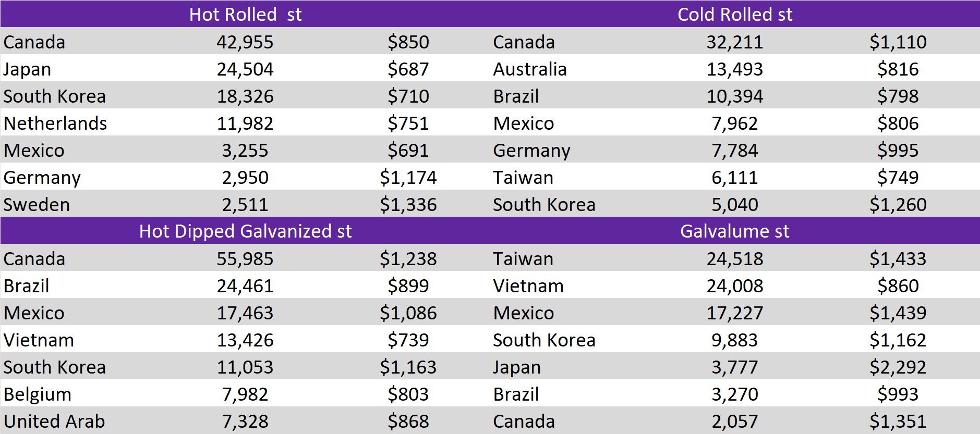Select the 24,008 Vietnam volume cell

(x=734, y=286)
